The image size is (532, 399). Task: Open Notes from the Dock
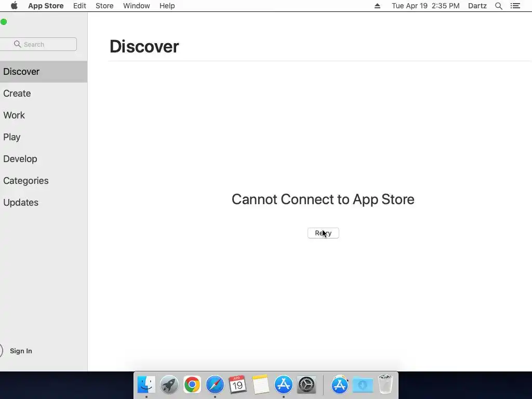pos(261,385)
